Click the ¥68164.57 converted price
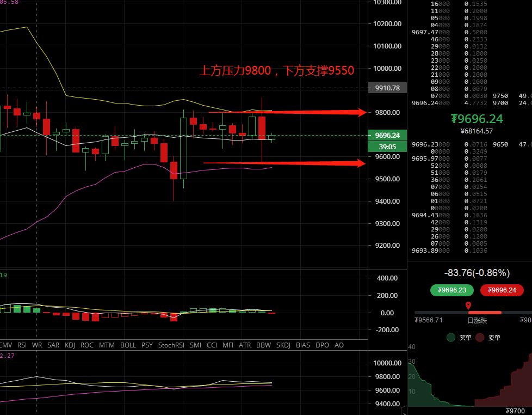 click(x=477, y=131)
